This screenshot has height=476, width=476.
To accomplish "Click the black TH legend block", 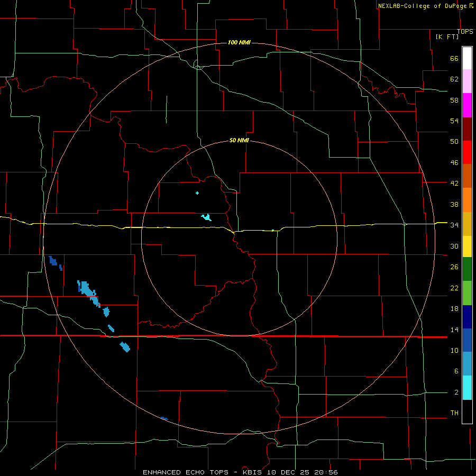I will (467, 411).
